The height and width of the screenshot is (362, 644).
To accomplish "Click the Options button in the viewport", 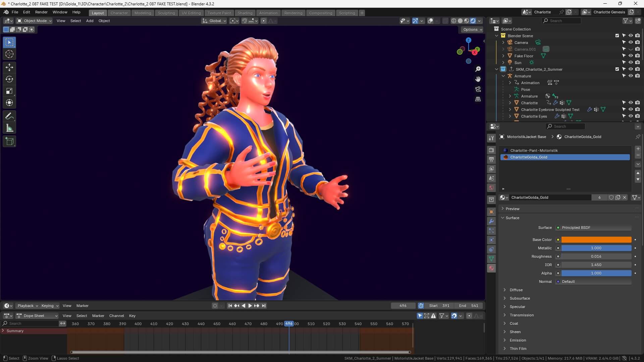I will pos(472,29).
